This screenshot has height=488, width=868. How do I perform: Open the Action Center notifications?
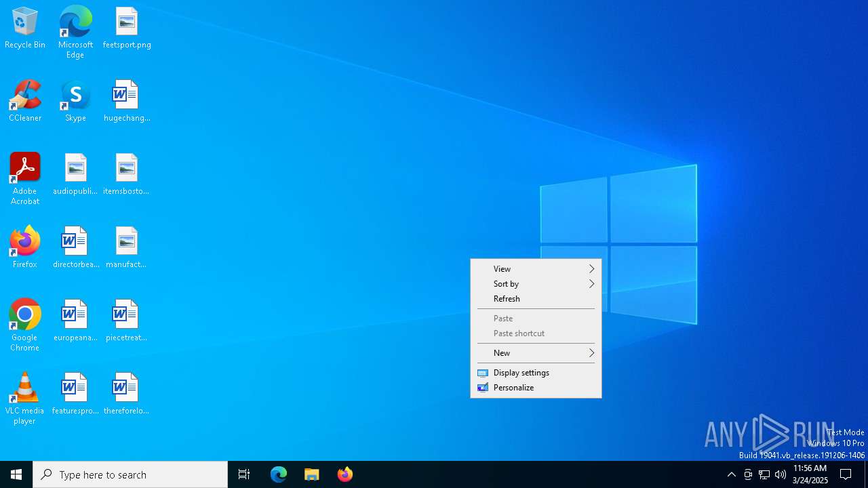tap(846, 474)
